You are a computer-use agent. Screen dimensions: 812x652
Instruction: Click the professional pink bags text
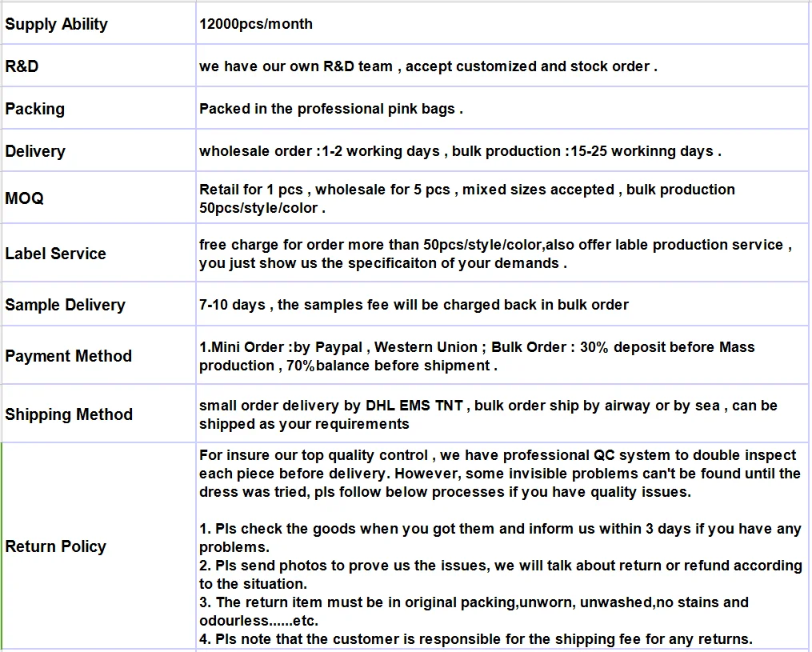click(331, 109)
